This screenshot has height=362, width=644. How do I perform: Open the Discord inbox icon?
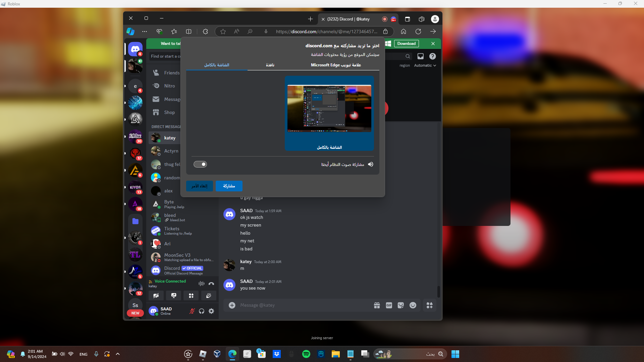click(x=420, y=56)
